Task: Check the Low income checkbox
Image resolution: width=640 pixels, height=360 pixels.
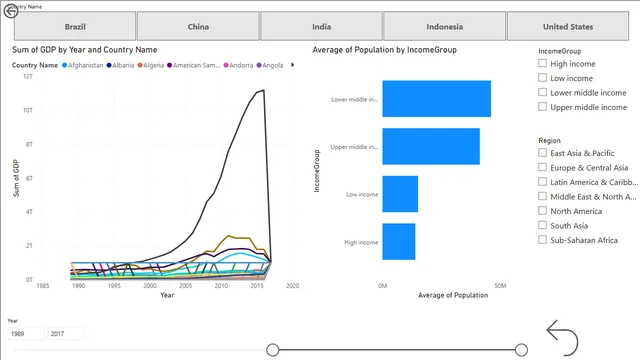Action: coord(542,78)
